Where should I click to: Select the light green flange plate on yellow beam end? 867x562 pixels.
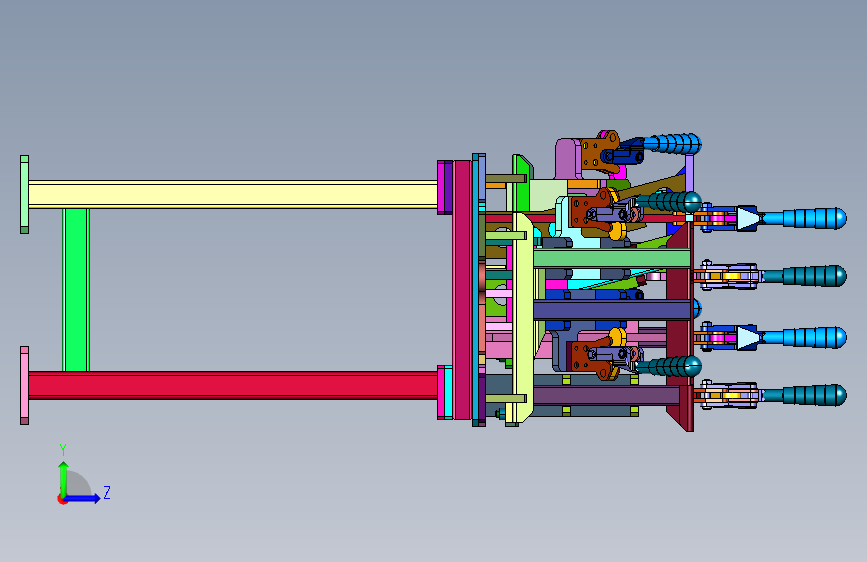24,194
